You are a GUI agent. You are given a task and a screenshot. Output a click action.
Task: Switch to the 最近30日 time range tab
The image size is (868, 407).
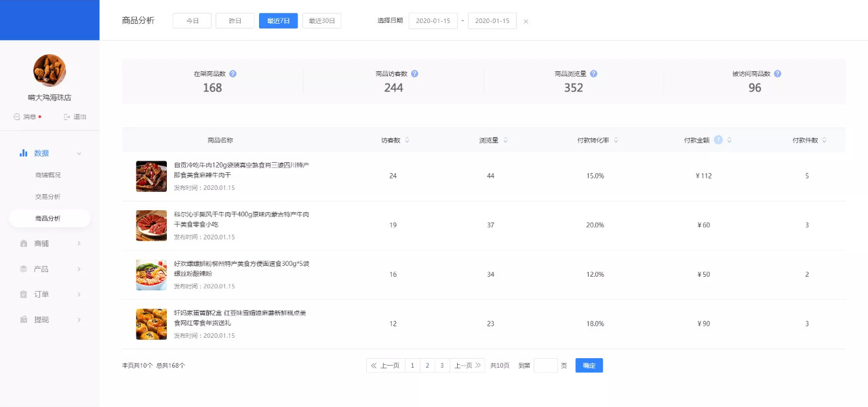pyautogui.click(x=321, y=21)
